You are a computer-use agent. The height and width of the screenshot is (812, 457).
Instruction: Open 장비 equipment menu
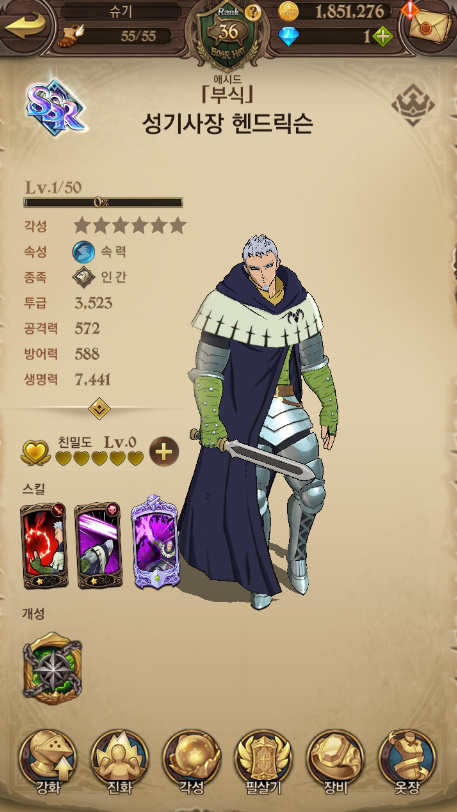click(335, 762)
